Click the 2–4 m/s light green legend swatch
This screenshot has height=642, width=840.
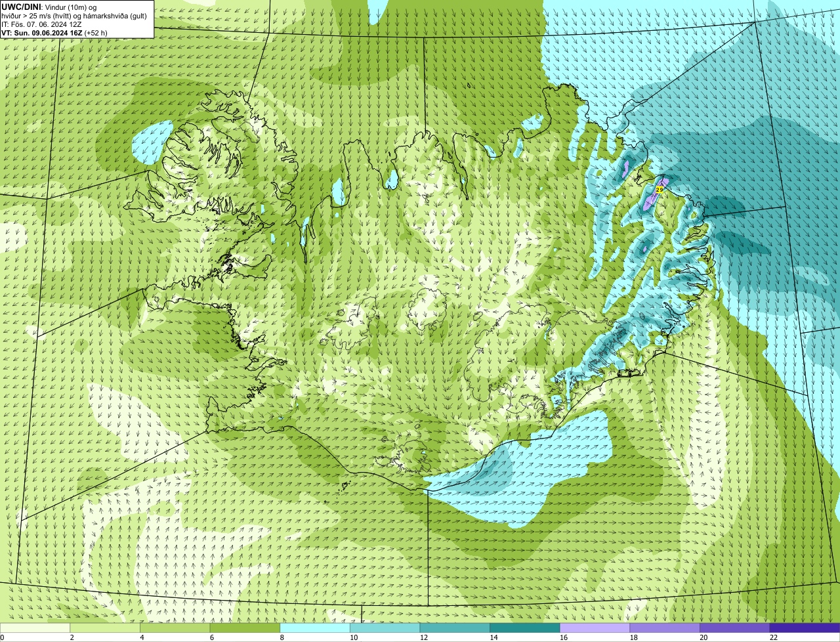(105, 628)
